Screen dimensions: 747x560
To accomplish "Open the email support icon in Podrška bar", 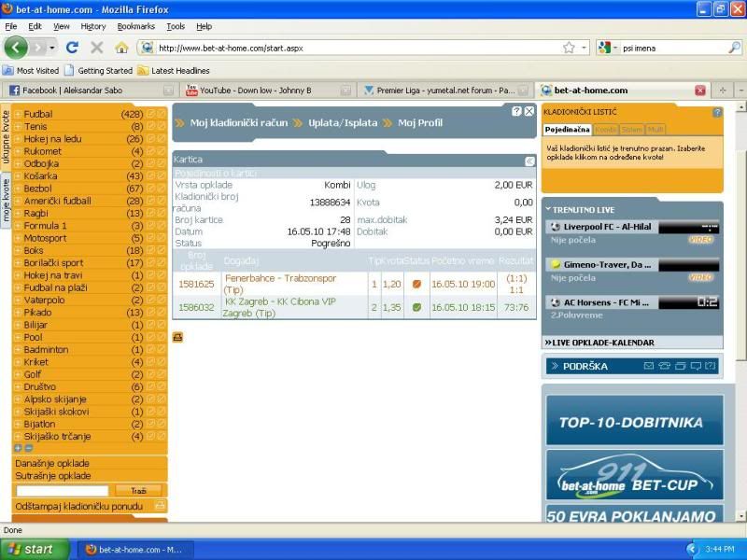I will (x=649, y=367).
